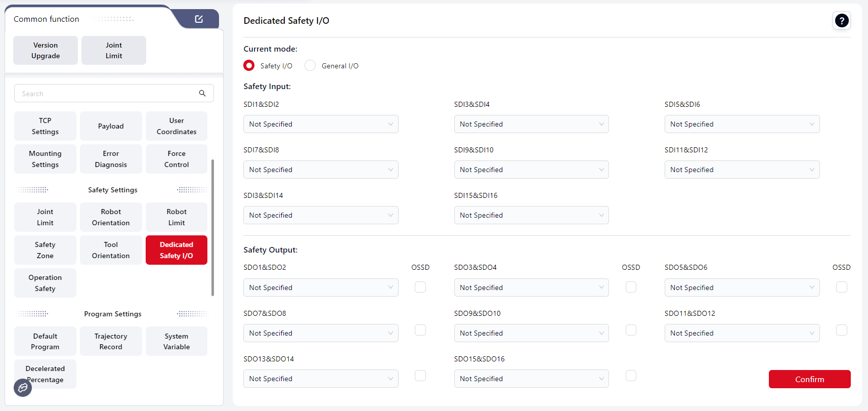Open the SDI1&SDI2 dropdown

point(321,124)
